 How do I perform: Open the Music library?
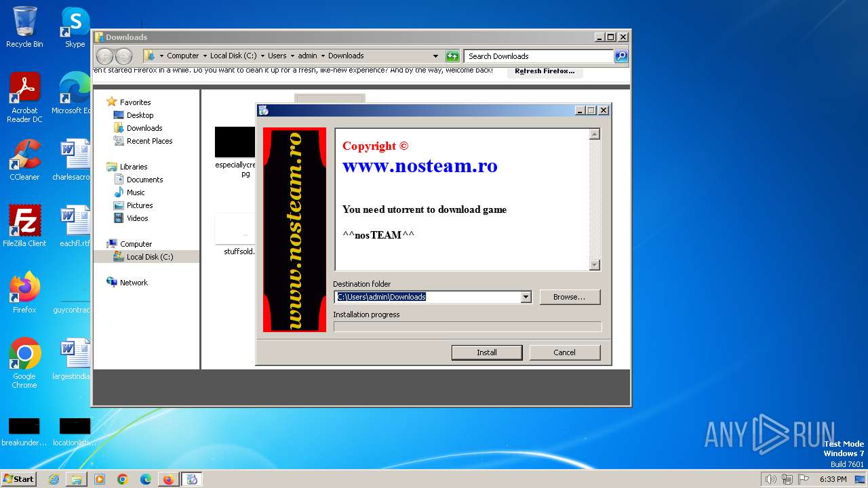click(136, 192)
